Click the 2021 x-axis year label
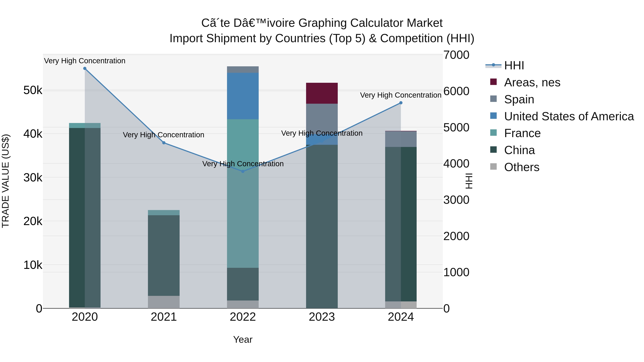644x362 pixels. click(x=164, y=317)
